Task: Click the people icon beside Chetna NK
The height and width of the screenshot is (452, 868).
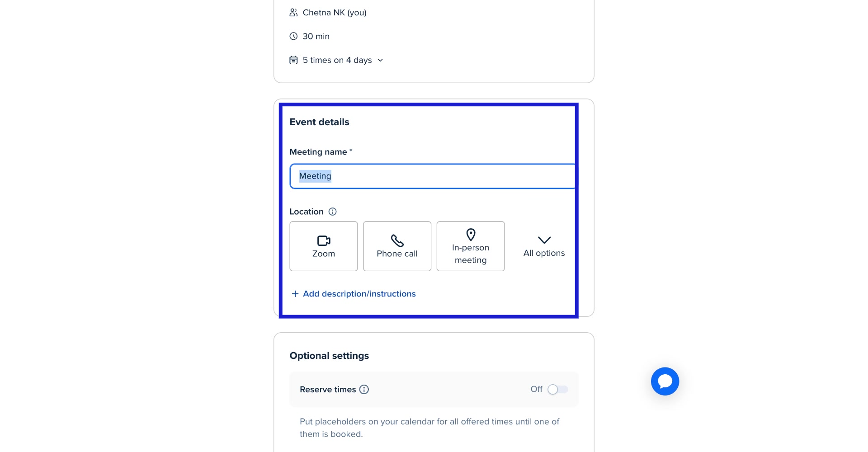Action: [x=293, y=13]
